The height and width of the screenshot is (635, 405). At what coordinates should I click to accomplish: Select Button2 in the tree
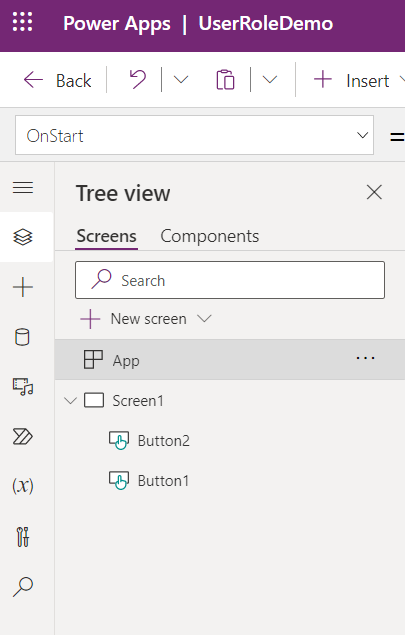click(164, 441)
